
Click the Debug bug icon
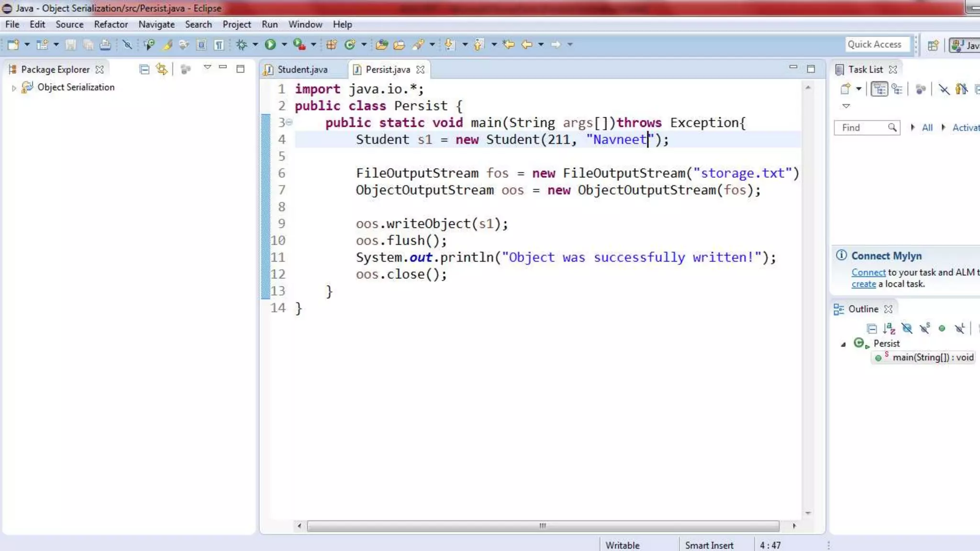pyautogui.click(x=242, y=44)
